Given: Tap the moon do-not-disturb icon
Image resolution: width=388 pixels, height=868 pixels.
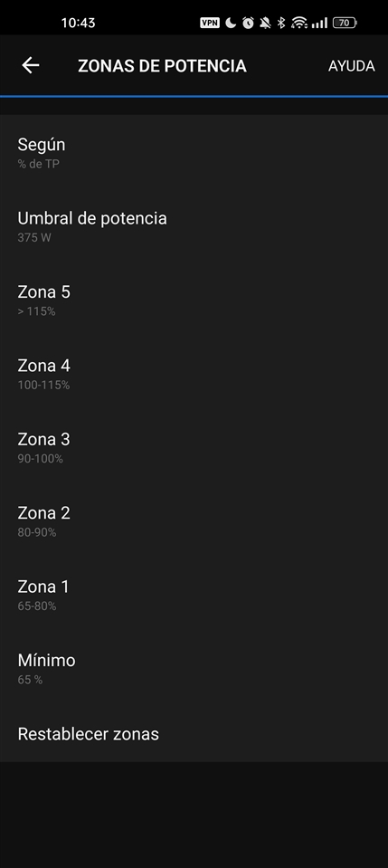Looking at the screenshot, I should click(x=231, y=23).
